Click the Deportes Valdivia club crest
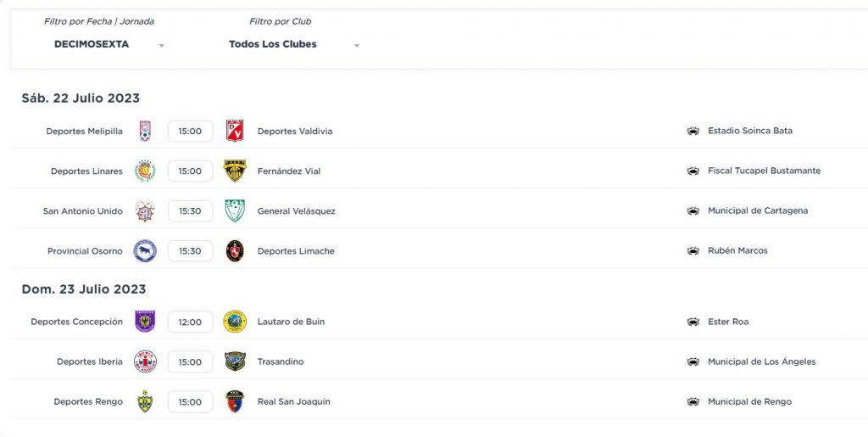 coord(235,132)
